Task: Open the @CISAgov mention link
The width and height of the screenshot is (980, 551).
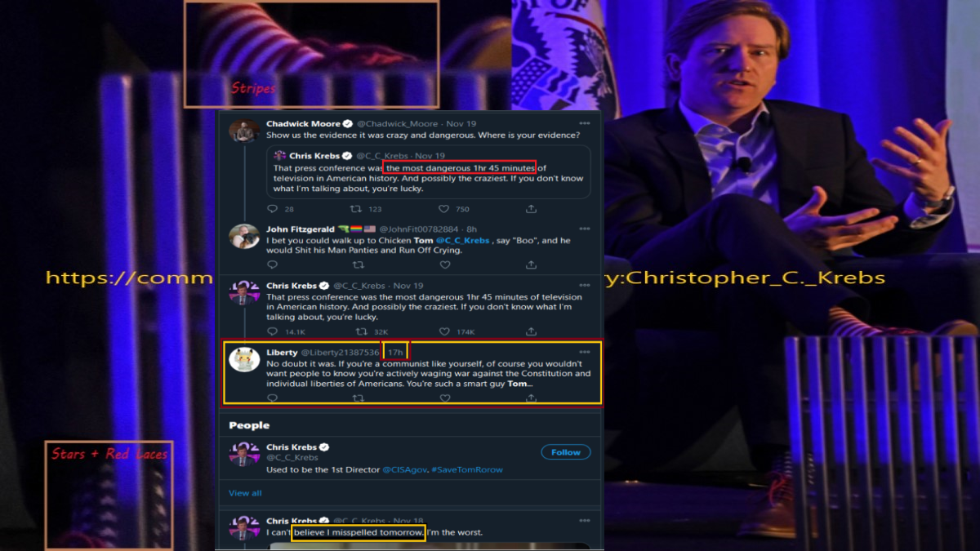Action: tap(405, 469)
